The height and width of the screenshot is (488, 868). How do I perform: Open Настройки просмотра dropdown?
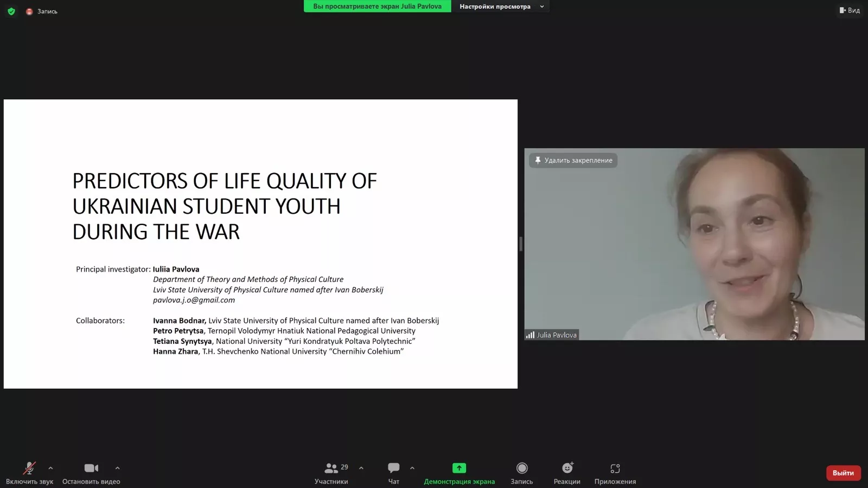500,7
